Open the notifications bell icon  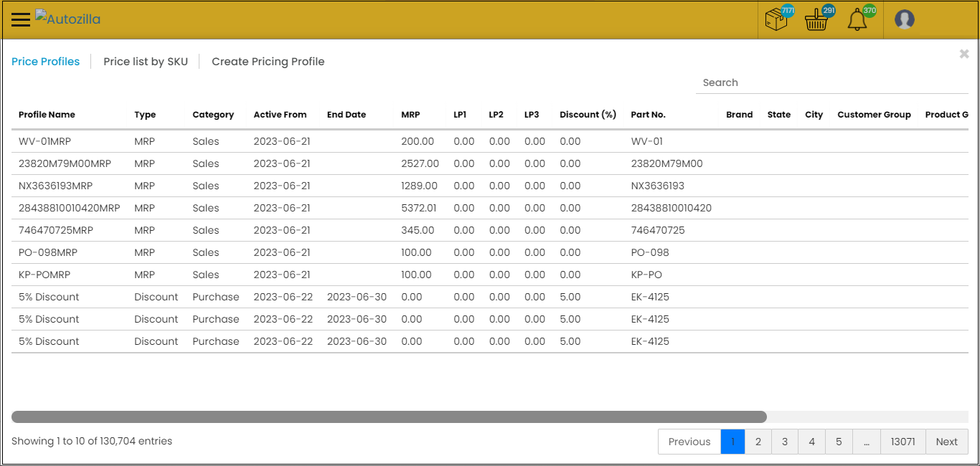857,20
